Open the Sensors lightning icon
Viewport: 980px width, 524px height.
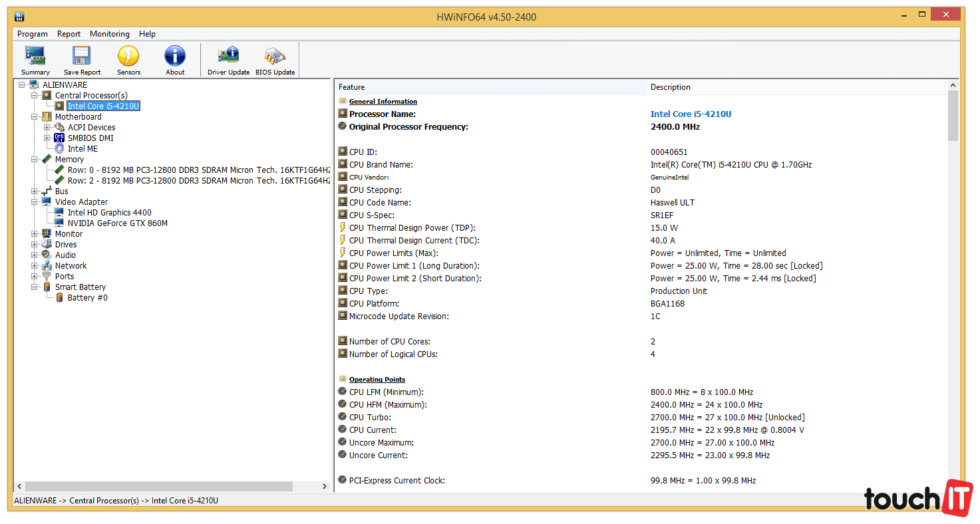pos(128,56)
